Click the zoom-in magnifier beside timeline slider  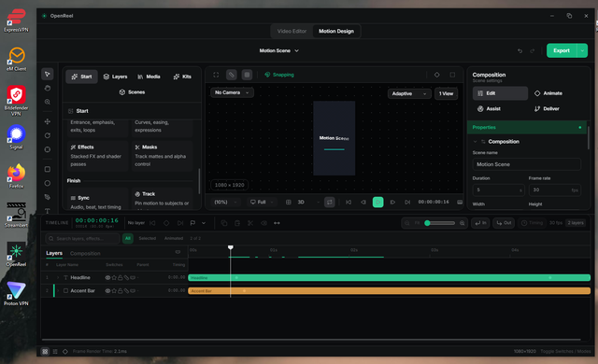pos(463,223)
